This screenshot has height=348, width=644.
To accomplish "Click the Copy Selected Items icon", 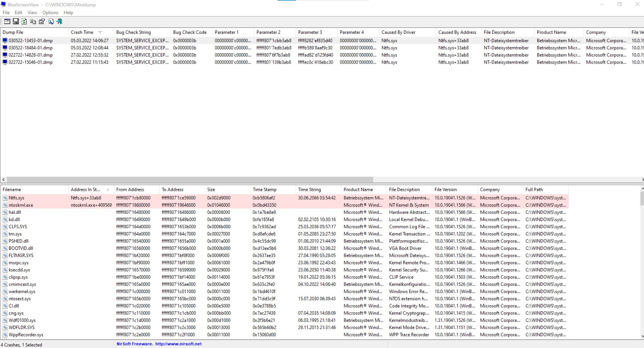I will [x=33, y=21].
